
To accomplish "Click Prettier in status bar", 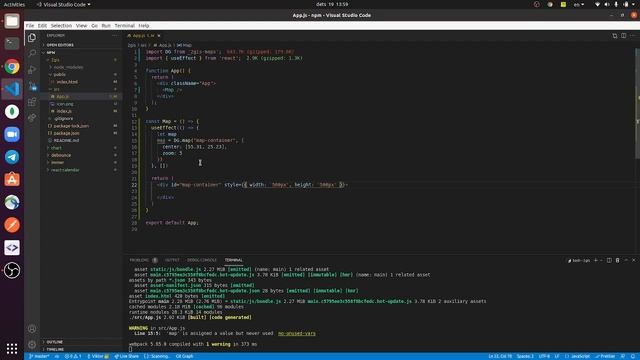I will pyautogui.click(x=605, y=356).
